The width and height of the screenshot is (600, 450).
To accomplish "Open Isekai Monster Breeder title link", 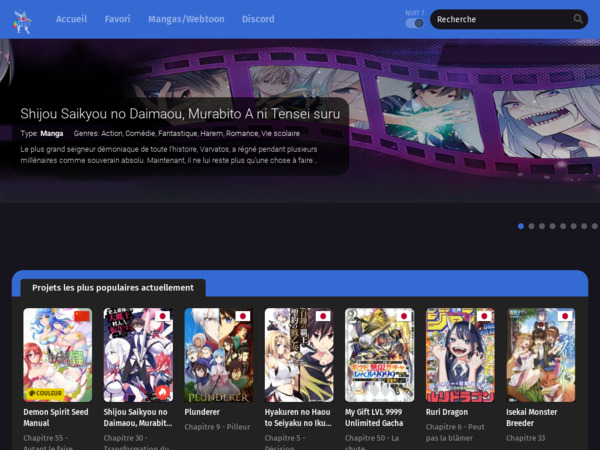I will pyautogui.click(x=532, y=417).
